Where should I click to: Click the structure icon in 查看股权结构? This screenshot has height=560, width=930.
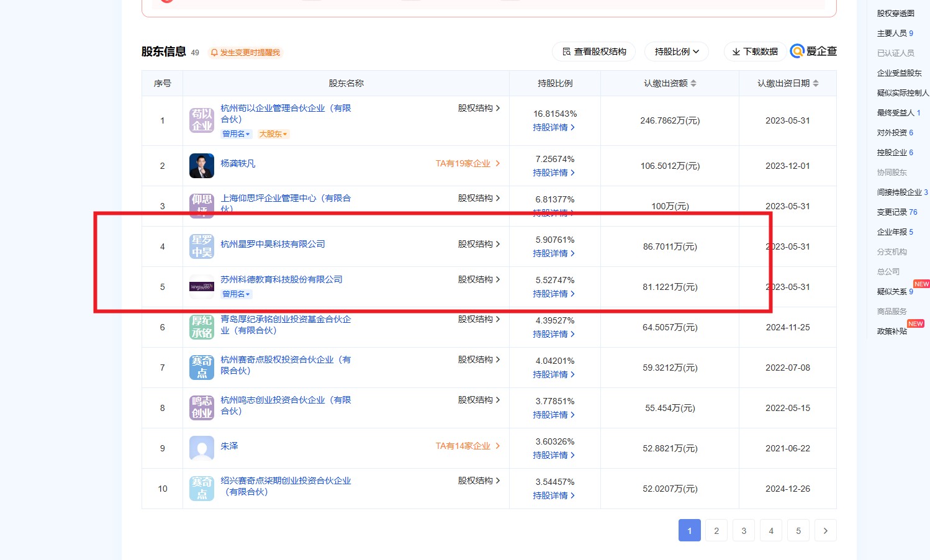[x=566, y=52]
